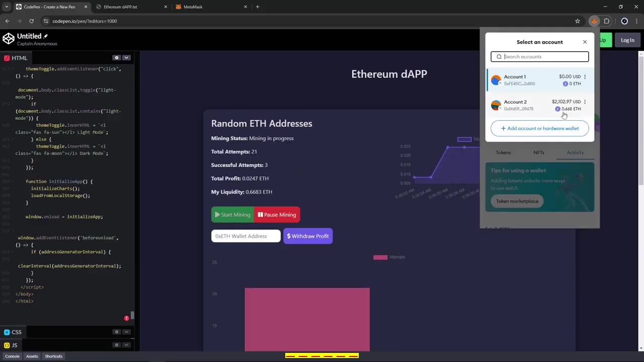Click the Withdraw Profit button
The height and width of the screenshot is (362, 644).
click(x=308, y=236)
